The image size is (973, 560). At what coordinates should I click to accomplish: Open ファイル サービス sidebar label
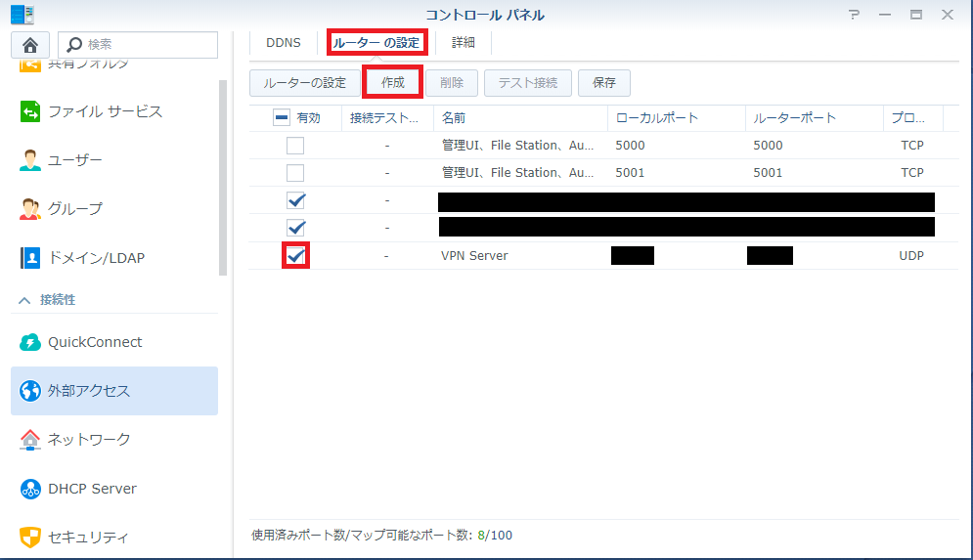[105, 111]
